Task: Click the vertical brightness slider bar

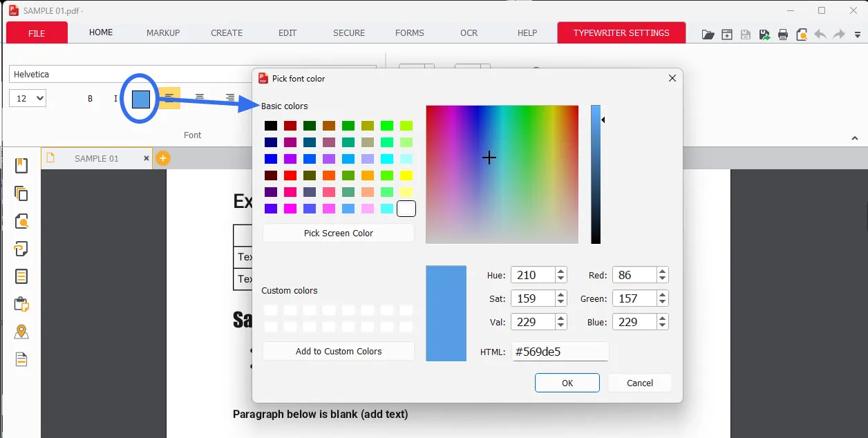Action: coord(596,174)
